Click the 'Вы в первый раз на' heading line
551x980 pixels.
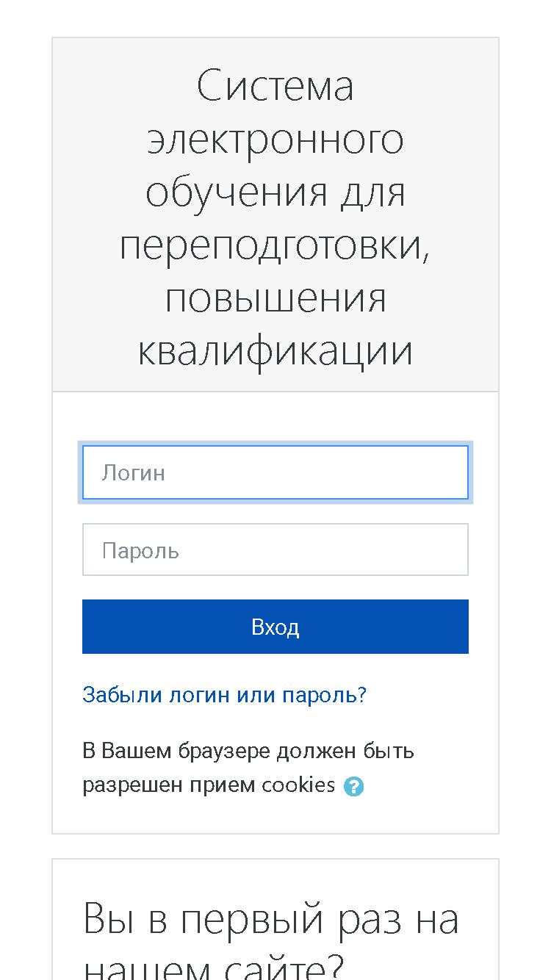(x=271, y=919)
